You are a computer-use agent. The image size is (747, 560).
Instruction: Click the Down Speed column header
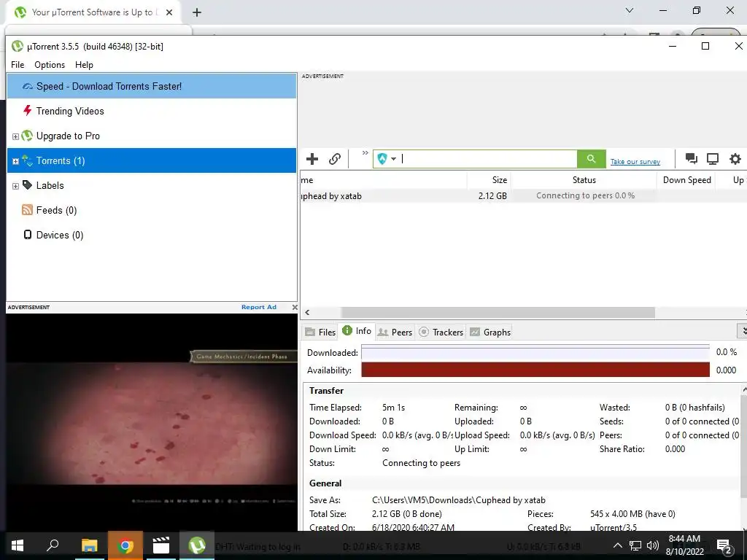[x=686, y=180]
